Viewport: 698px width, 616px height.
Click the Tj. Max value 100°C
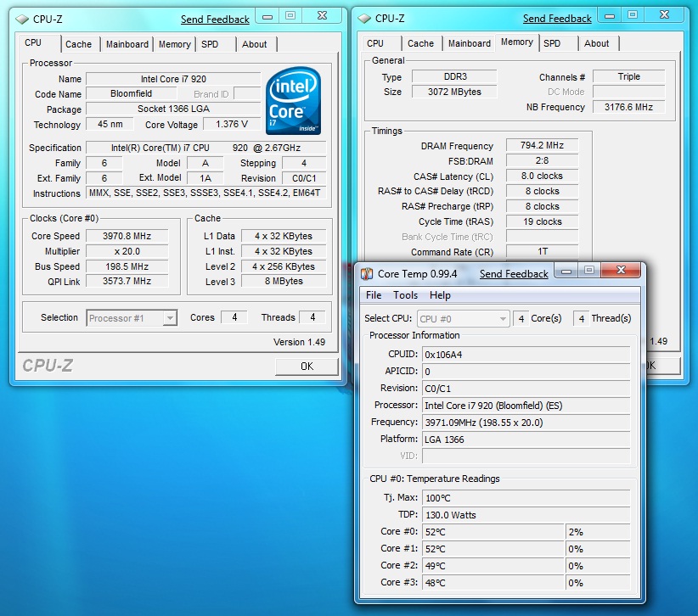click(x=526, y=498)
